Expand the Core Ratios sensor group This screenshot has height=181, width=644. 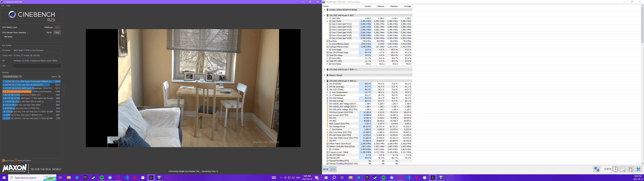point(327,64)
